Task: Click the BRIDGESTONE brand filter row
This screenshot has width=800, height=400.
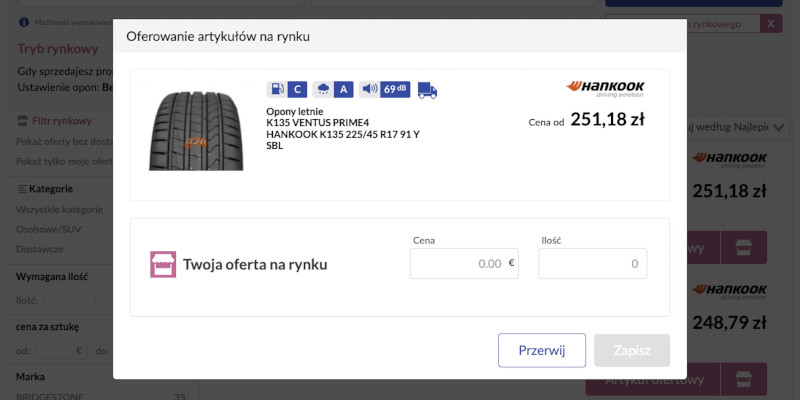Action: coord(101,396)
